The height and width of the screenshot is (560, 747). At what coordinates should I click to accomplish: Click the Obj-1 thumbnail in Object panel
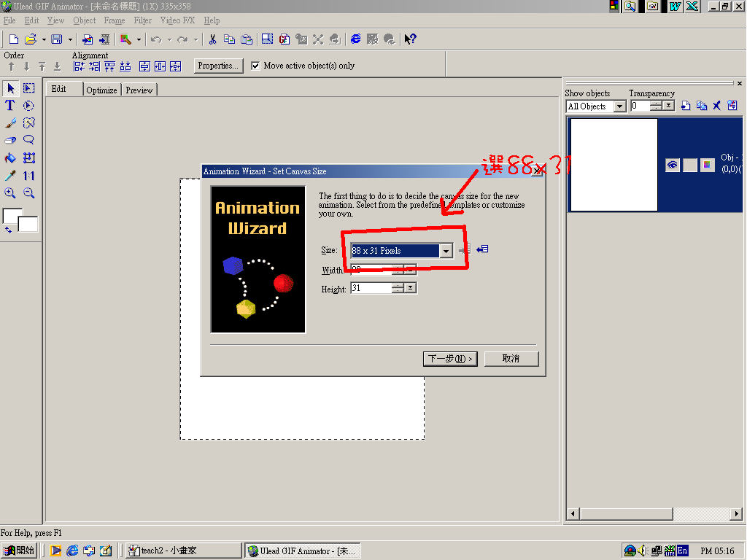point(614,165)
